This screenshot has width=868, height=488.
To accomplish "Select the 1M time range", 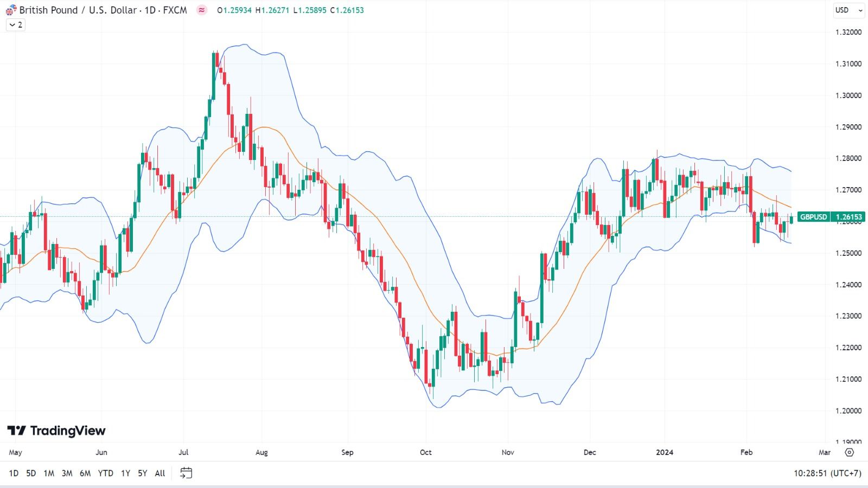I will pos(49,473).
